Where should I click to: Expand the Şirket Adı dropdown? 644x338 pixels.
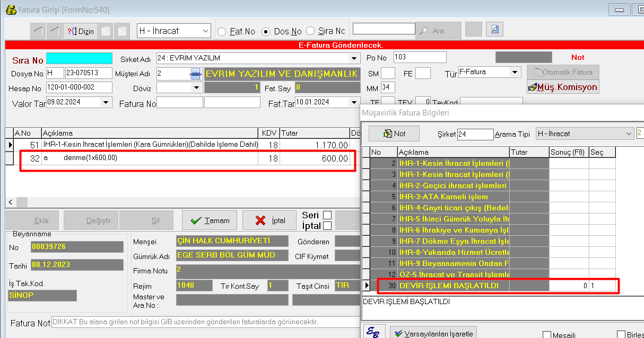(x=354, y=58)
